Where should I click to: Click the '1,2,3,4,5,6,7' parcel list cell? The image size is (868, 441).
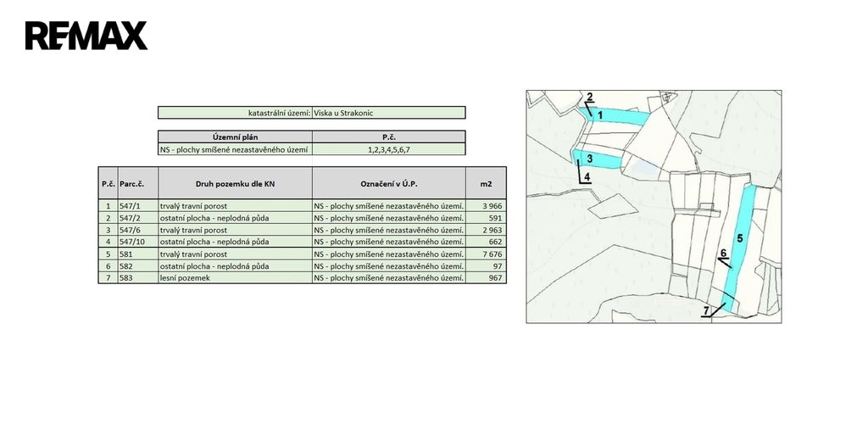pos(388,149)
